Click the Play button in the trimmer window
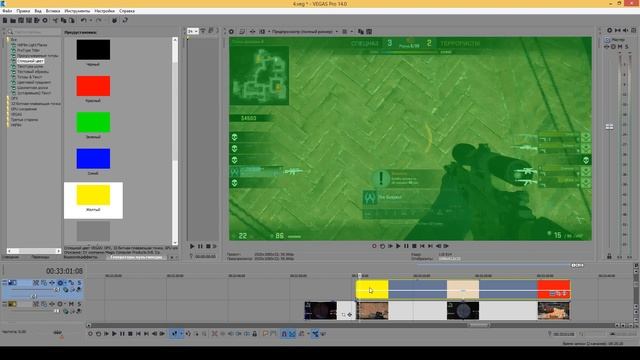Viewport: 640px width, 360px height. 192,246
